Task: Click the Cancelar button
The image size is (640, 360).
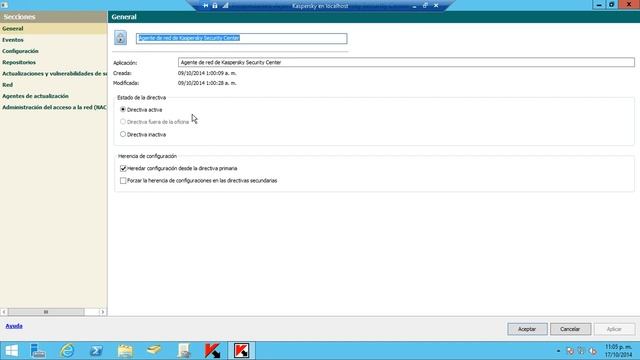Action: (x=570, y=329)
